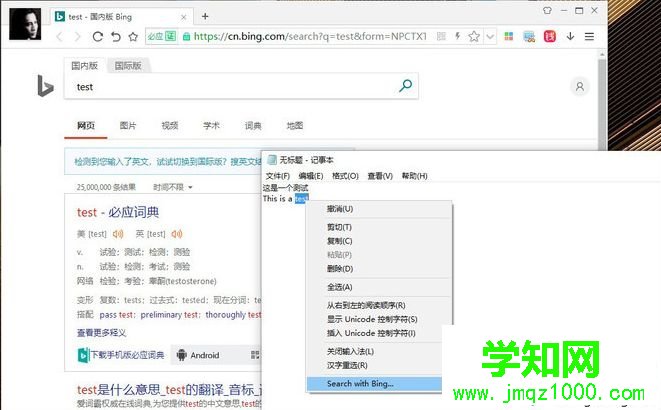Image resolution: width=661 pixels, height=410 pixels.
Task: Click the user avatar photo
Action: click(x=25, y=24)
